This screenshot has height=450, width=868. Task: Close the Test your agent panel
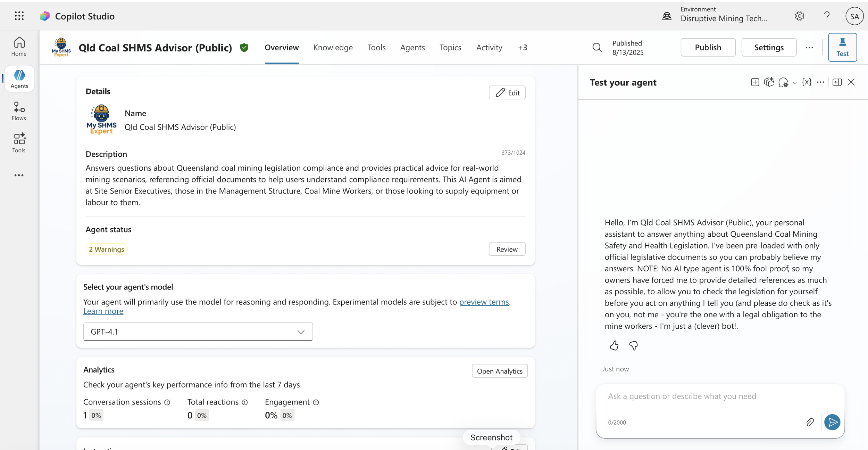pyautogui.click(x=851, y=82)
